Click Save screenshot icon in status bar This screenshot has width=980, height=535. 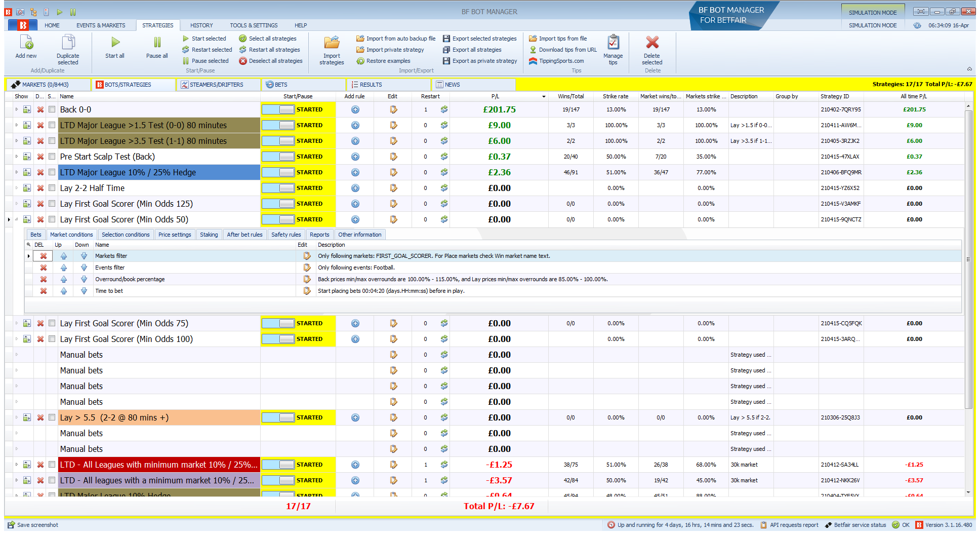pyautogui.click(x=11, y=525)
